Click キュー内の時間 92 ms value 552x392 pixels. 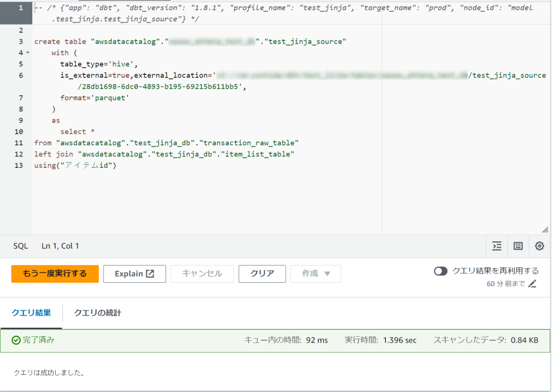click(x=317, y=340)
